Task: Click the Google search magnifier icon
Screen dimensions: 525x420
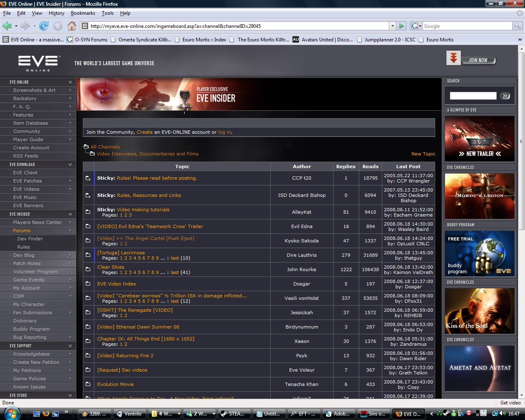Action: click(x=518, y=26)
